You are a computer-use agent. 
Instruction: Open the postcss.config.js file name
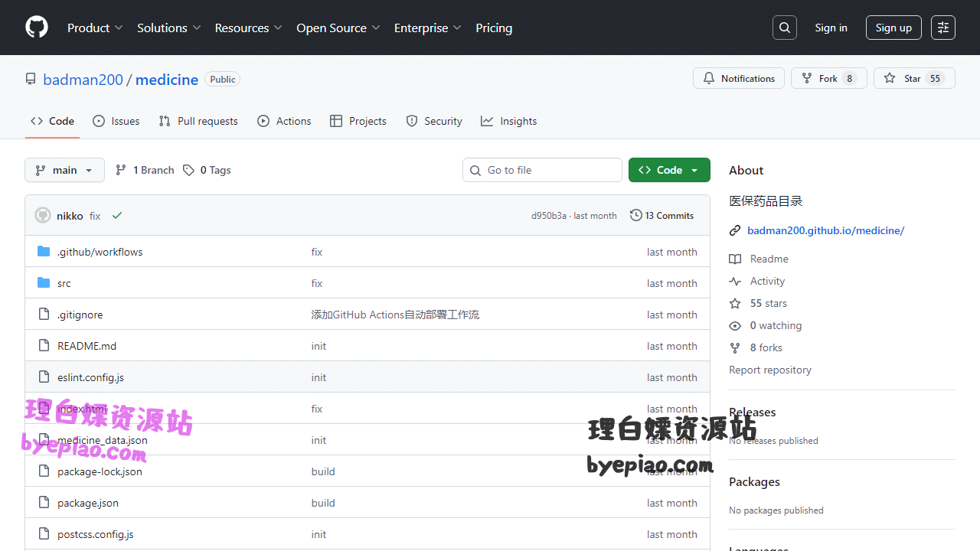[x=96, y=534]
